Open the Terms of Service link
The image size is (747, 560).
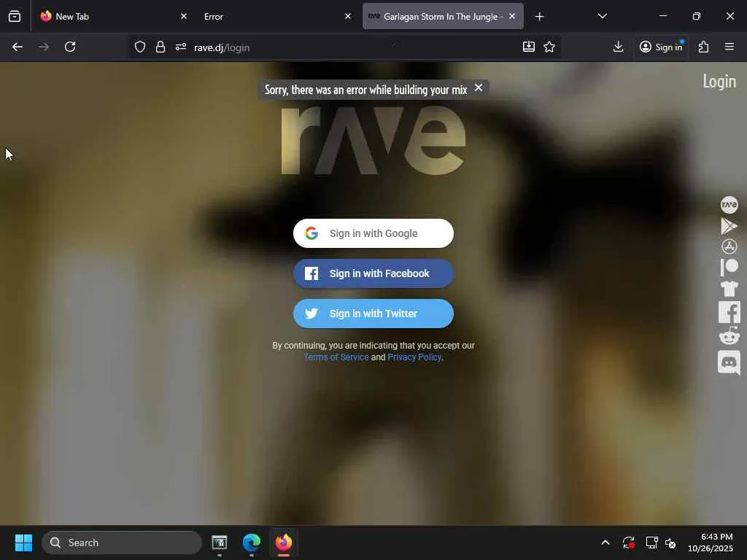click(x=336, y=357)
